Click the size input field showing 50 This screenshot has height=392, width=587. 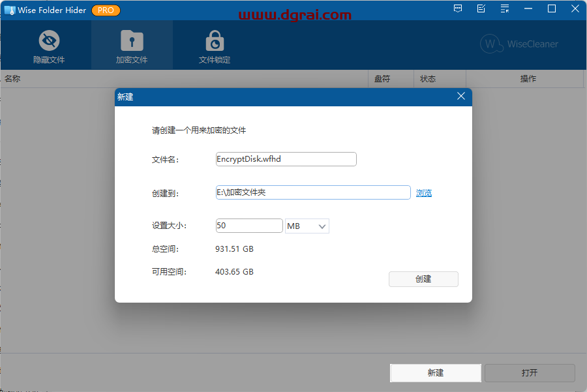point(249,226)
